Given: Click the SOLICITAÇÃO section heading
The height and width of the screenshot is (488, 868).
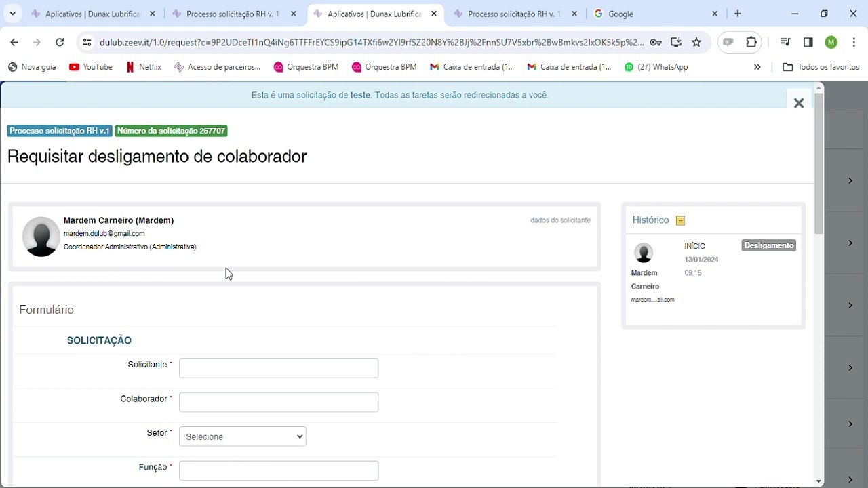Looking at the screenshot, I should (x=99, y=340).
